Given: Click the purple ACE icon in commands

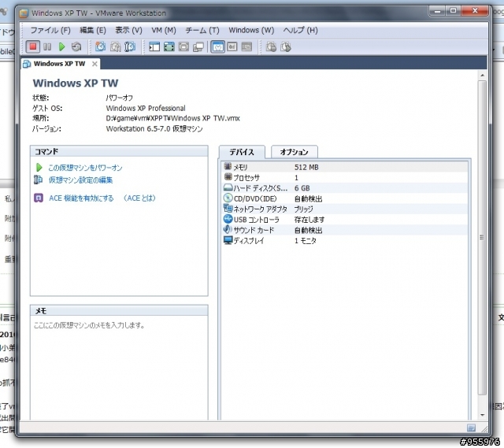Looking at the screenshot, I should tap(39, 198).
